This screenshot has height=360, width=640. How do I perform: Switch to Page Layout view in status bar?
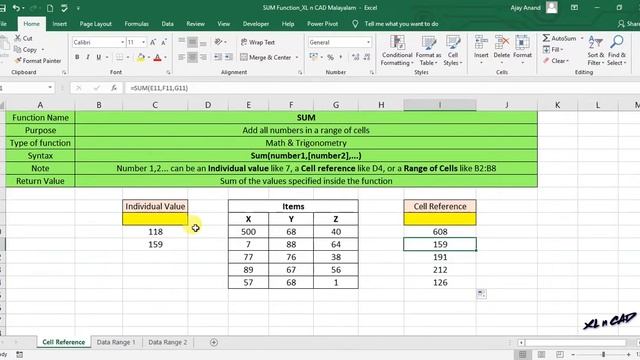pos(541,355)
